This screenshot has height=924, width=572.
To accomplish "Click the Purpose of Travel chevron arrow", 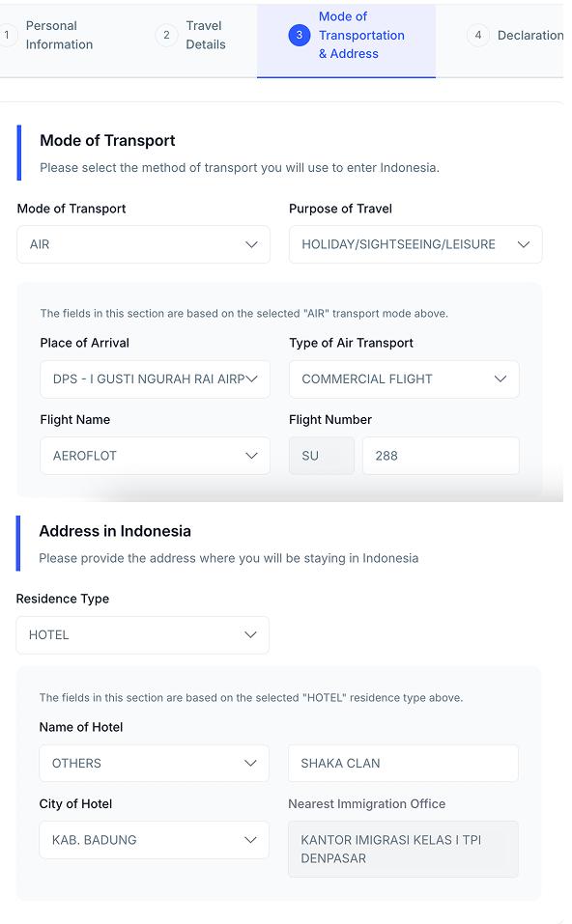I will (523, 244).
